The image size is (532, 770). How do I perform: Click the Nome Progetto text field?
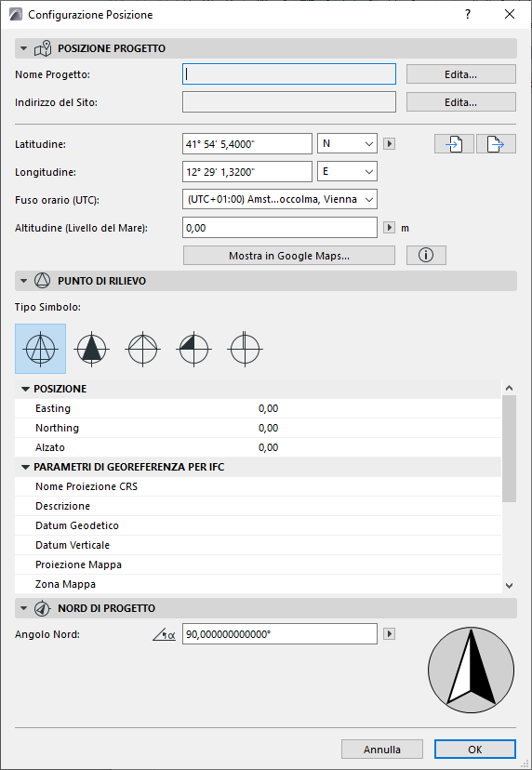click(x=289, y=74)
